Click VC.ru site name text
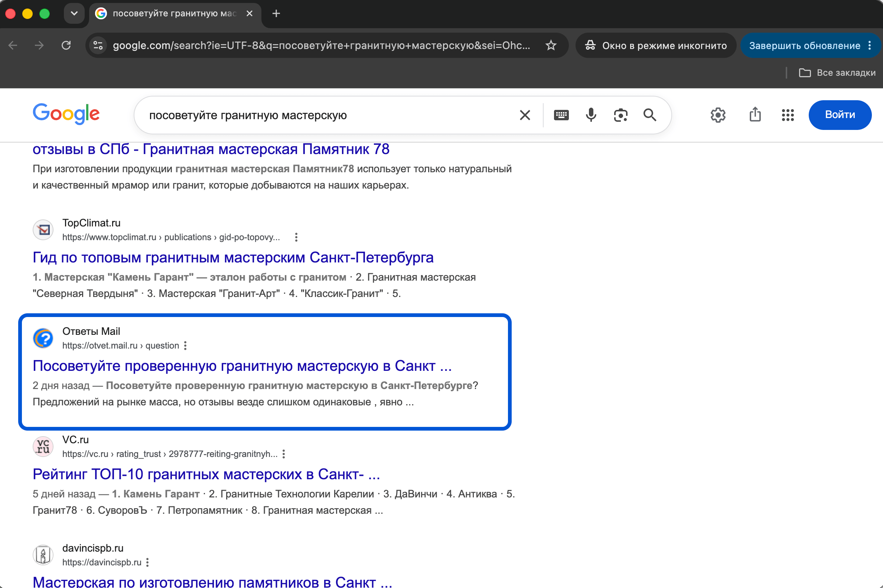 tap(75, 440)
